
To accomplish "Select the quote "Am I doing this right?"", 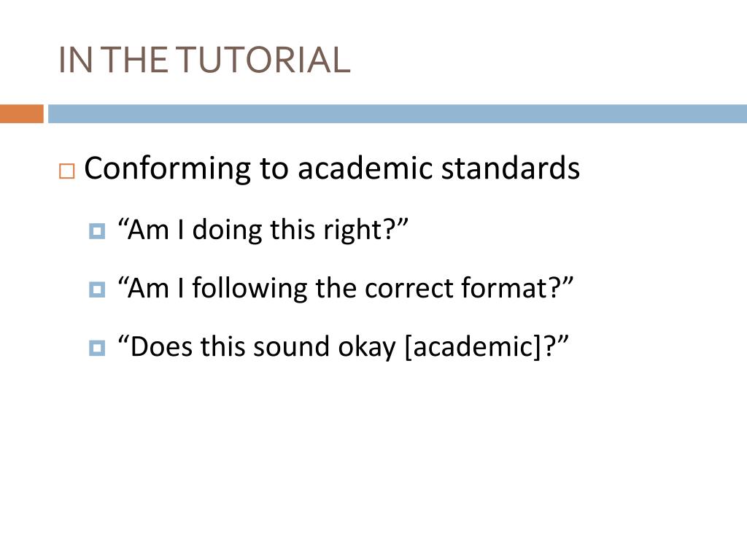I will [263, 230].
